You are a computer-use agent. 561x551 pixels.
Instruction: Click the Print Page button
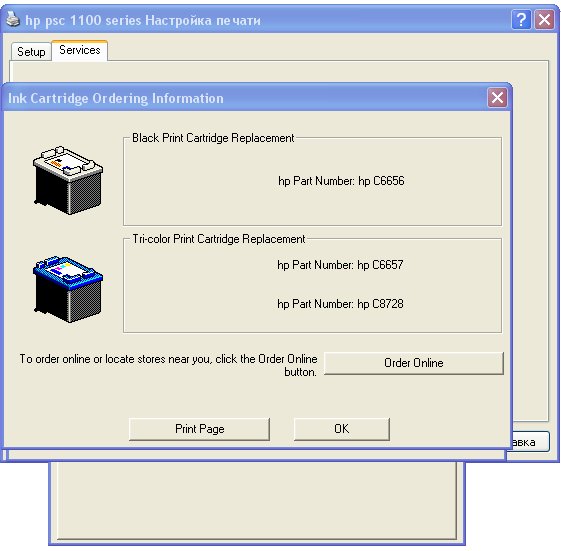199,429
